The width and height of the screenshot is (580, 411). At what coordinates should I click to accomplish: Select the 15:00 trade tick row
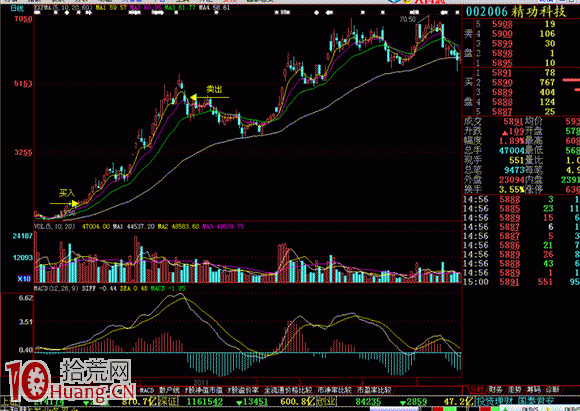[522, 282]
